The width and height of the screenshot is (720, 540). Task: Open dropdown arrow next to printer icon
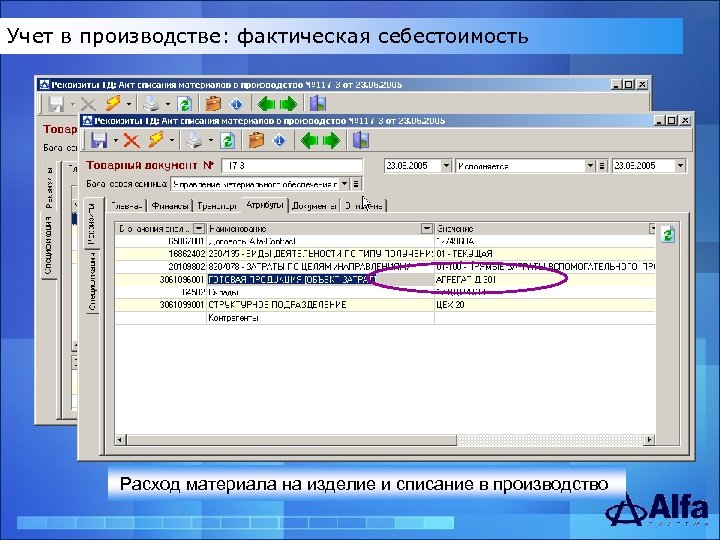[211, 140]
